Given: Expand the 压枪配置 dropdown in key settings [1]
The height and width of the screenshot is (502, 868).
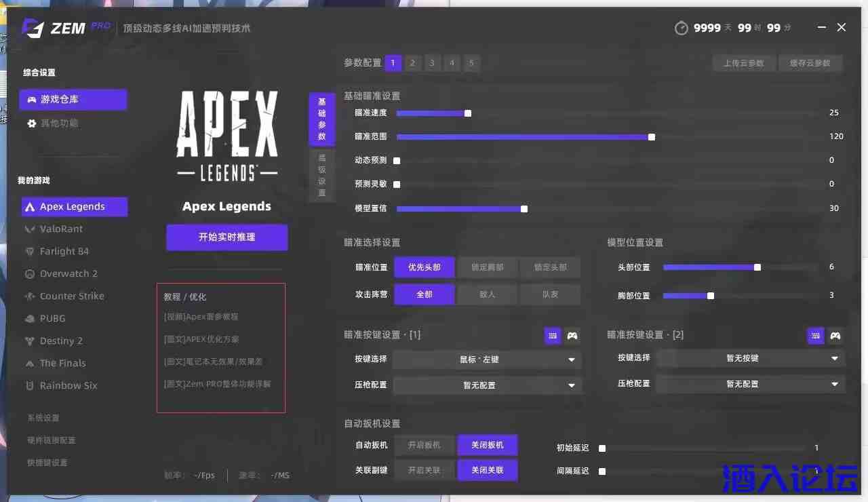Looking at the screenshot, I should tap(486, 385).
